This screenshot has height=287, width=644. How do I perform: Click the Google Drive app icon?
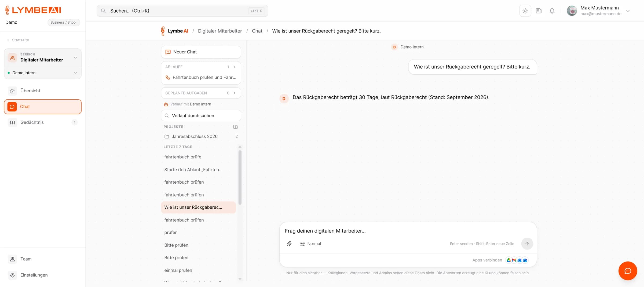[x=508, y=260]
